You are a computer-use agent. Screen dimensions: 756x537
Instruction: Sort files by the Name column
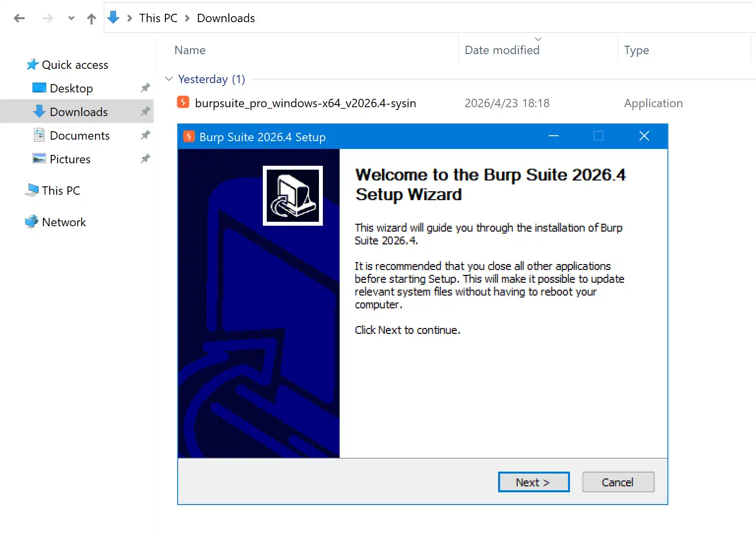(190, 50)
